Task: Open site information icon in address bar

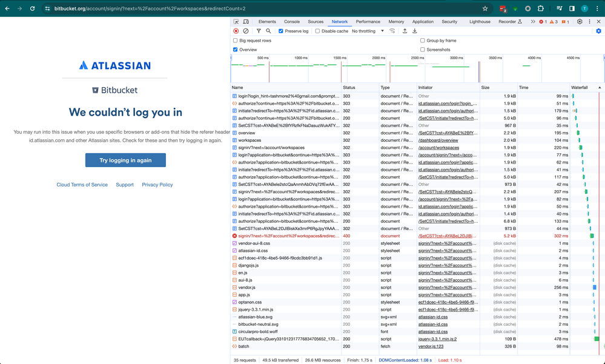Action: click(x=47, y=8)
